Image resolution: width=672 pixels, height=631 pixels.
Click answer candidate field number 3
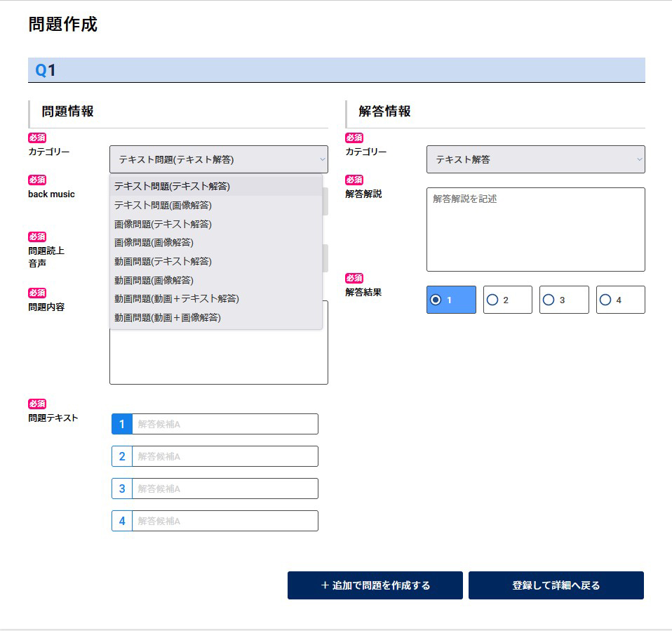tap(224, 489)
